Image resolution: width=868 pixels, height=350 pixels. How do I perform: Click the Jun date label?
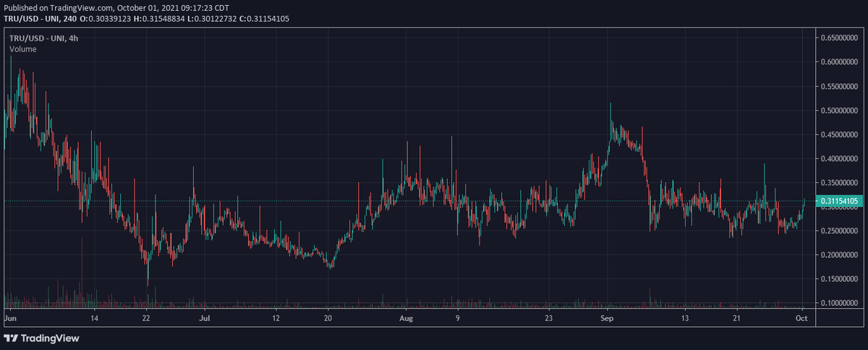tap(10, 317)
